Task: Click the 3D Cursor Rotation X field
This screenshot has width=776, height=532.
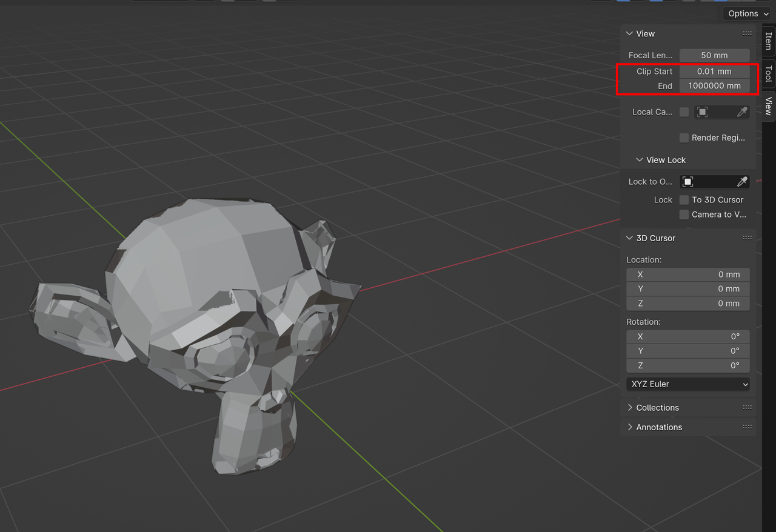Action: 688,336
